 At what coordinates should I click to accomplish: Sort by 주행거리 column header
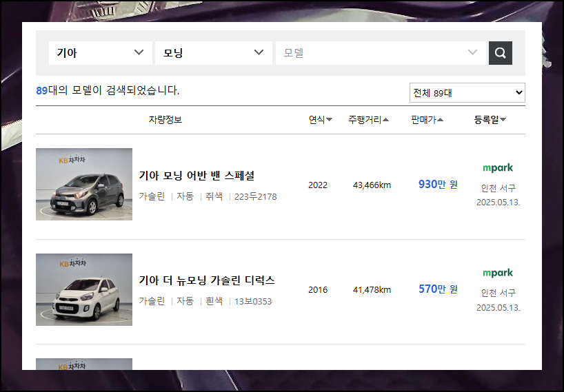pyautogui.click(x=368, y=120)
